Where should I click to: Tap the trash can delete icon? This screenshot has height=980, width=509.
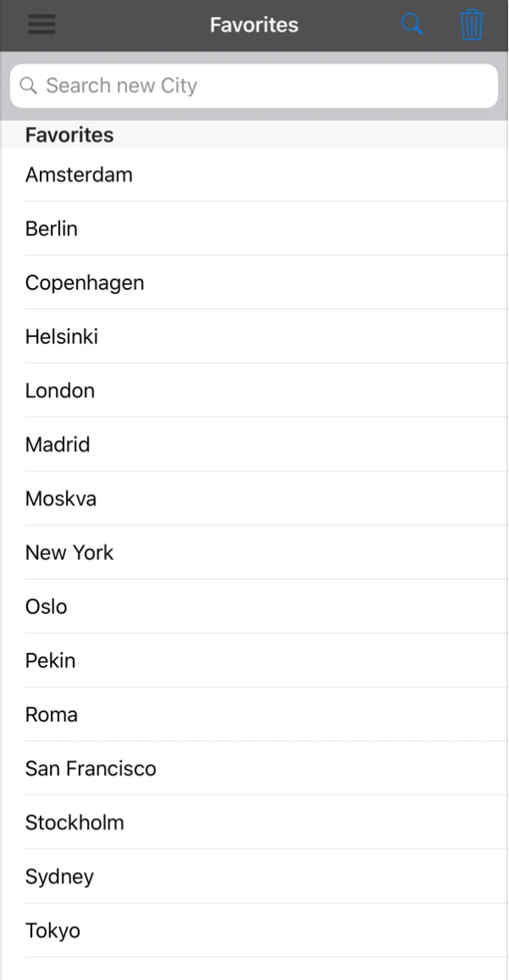click(x=472, y=24)
